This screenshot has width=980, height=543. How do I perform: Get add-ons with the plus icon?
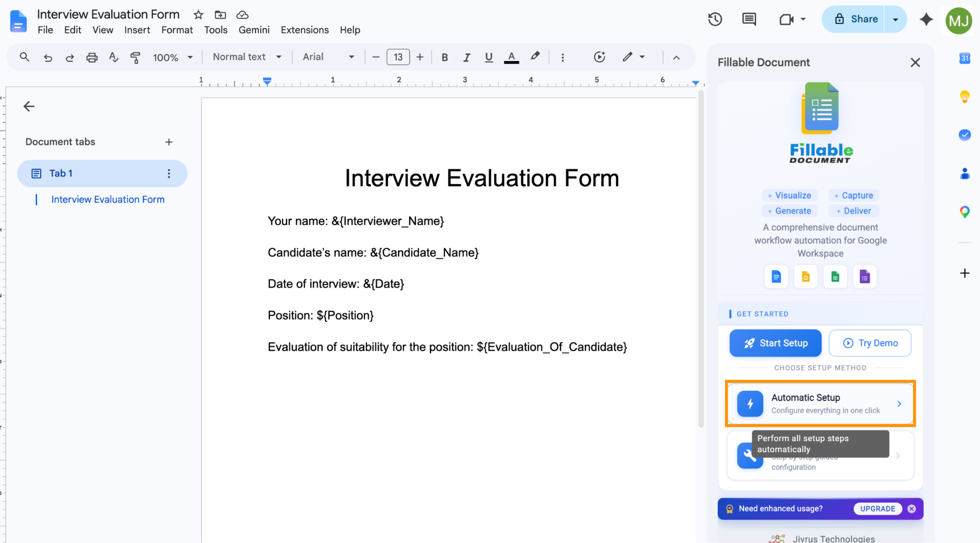pyautogui.click(x=965, y=273)
